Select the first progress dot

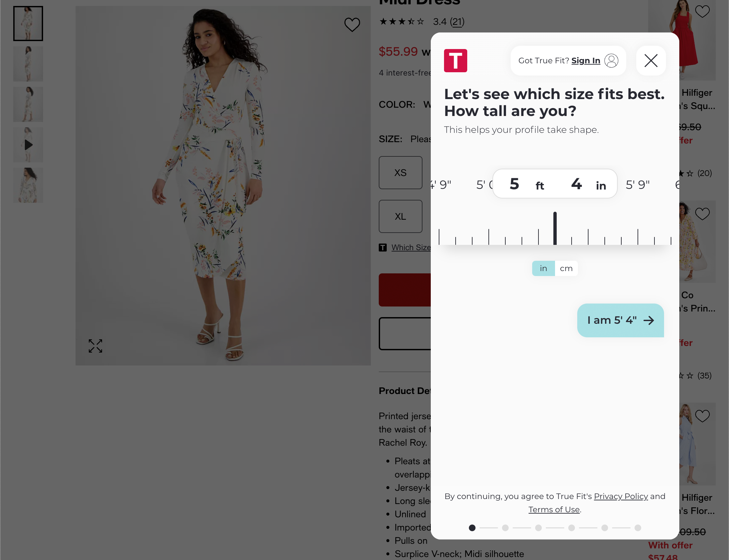click(472, 528)
